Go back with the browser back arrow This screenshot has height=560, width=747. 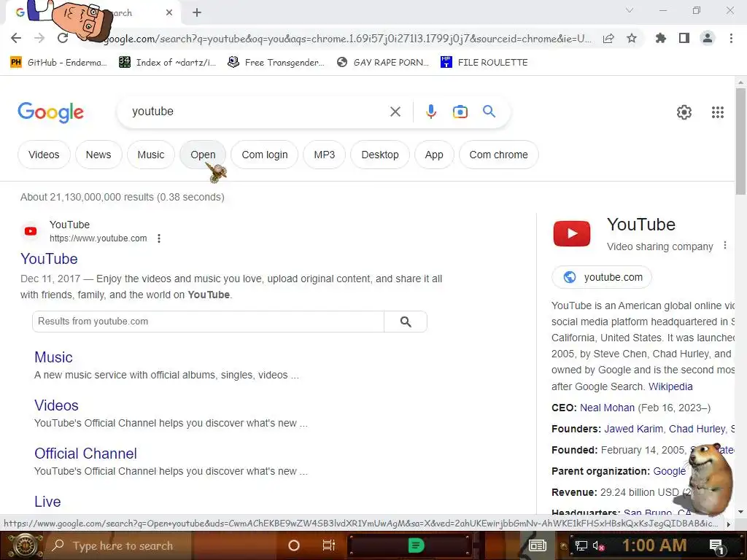point(16,38)
